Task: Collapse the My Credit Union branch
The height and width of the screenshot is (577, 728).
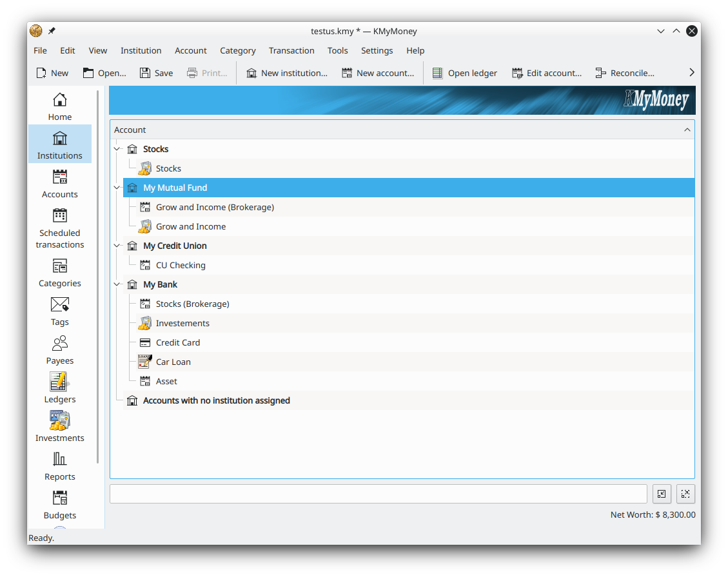Action: [x=117, y=246]
